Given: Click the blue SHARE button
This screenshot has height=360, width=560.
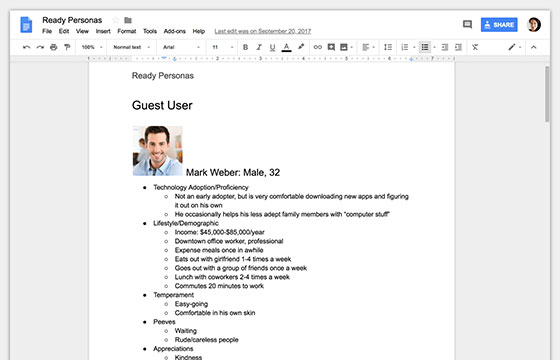Looking at the screenshot, I should pos(499,25).
